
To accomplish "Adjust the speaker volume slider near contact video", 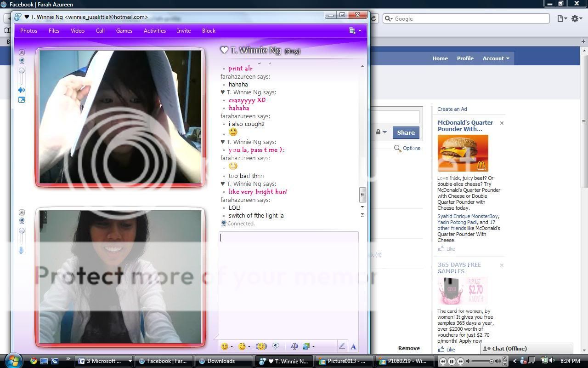I will tap(22, 71).
